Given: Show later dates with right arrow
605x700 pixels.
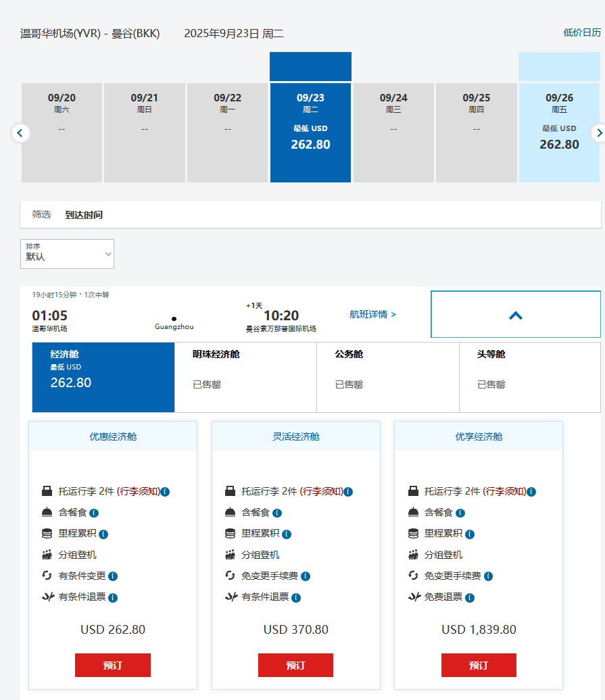Looking at the screenshot, I should tap(598, 133).
